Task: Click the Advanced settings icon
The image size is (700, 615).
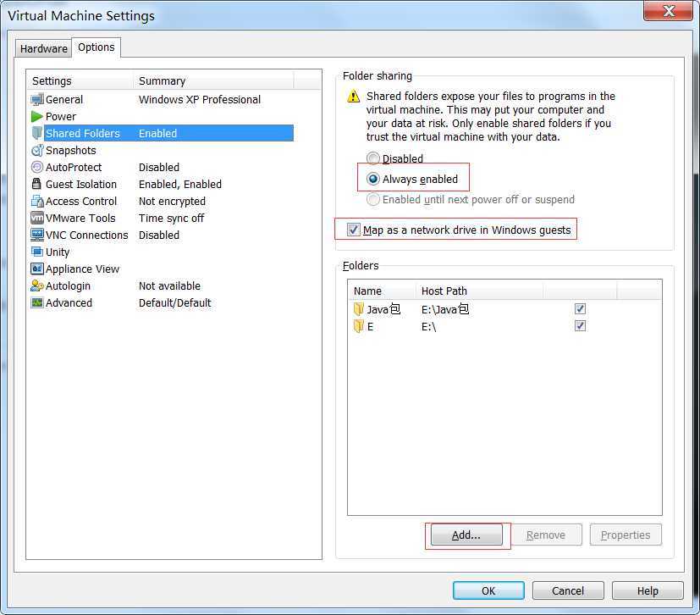Action: [37, 302]
